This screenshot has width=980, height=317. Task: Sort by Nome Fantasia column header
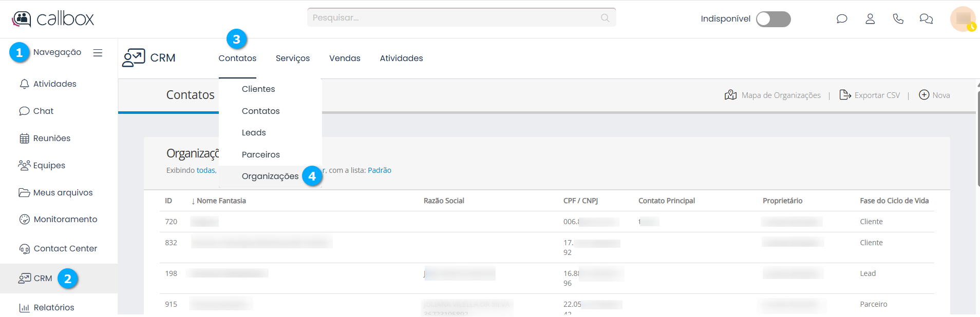click(221, 201)
